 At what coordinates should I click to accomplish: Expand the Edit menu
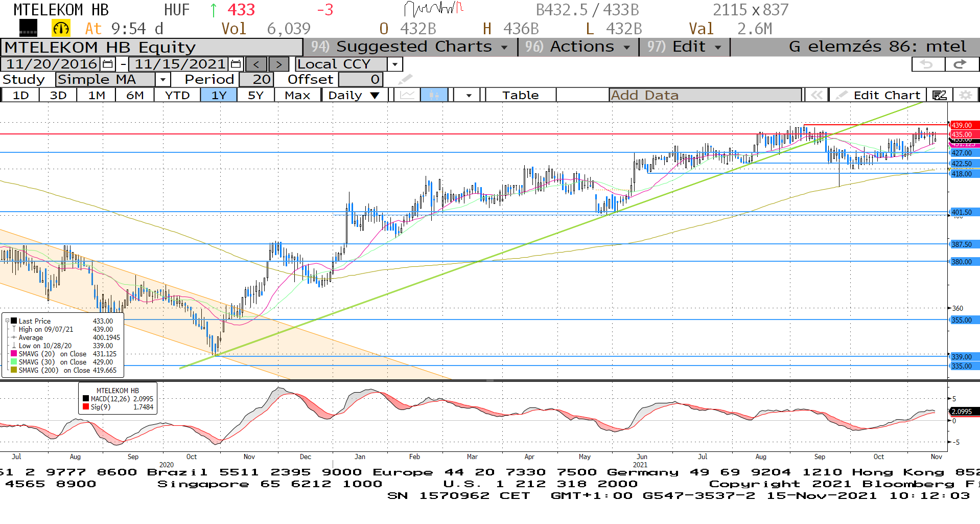point(684,47)
